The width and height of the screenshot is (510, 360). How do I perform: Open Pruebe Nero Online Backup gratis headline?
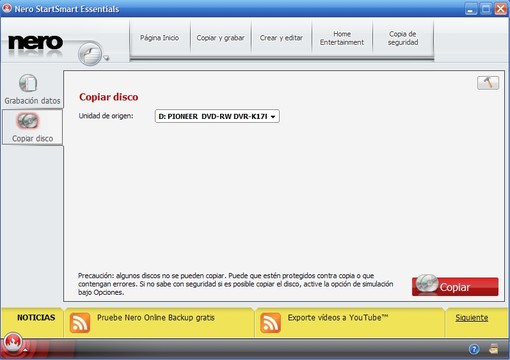coord(156,318)
